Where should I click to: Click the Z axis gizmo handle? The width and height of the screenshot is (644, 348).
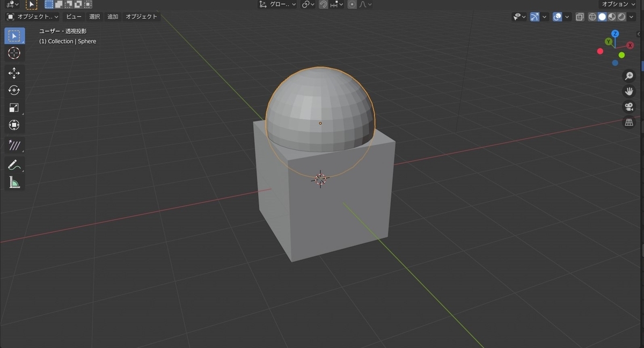(615, 33)
